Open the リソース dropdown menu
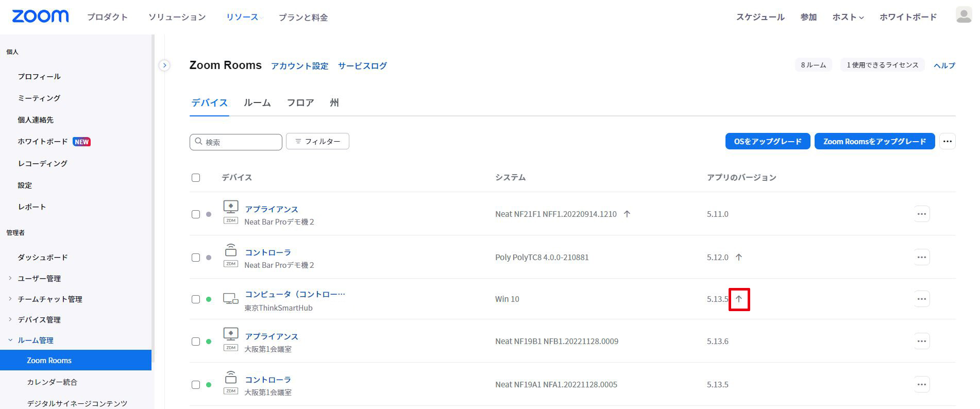980x409 pixels. tap(244, 17)
